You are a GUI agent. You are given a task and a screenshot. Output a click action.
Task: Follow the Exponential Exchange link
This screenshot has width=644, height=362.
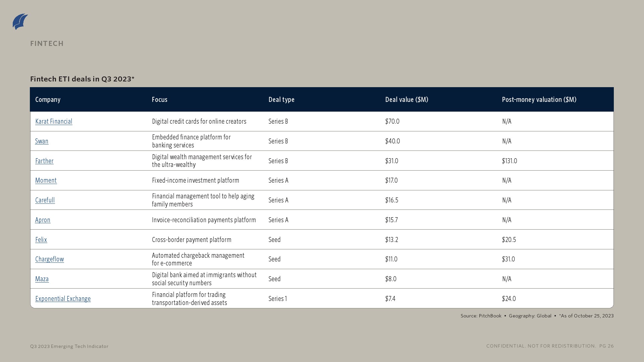(63, 299)
